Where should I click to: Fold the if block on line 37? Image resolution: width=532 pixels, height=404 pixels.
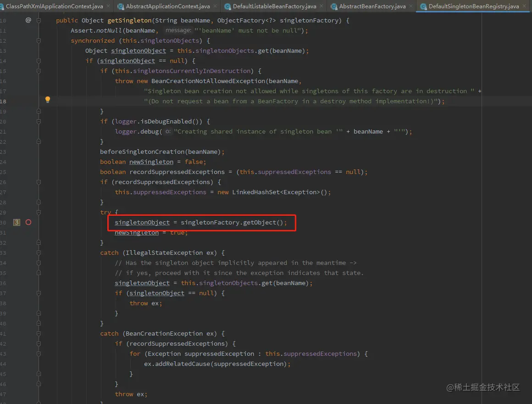point(39,293)
